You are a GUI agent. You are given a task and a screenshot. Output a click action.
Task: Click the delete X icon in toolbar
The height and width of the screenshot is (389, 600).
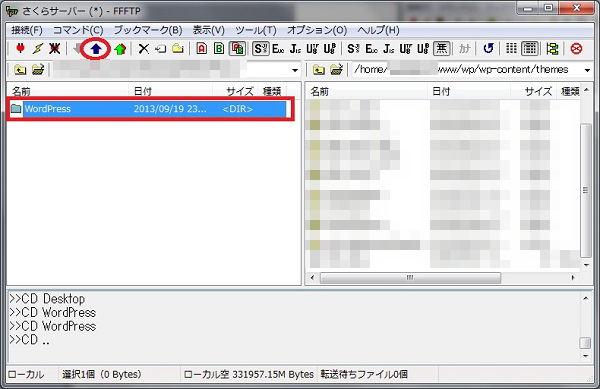click(x=143, y=49)
